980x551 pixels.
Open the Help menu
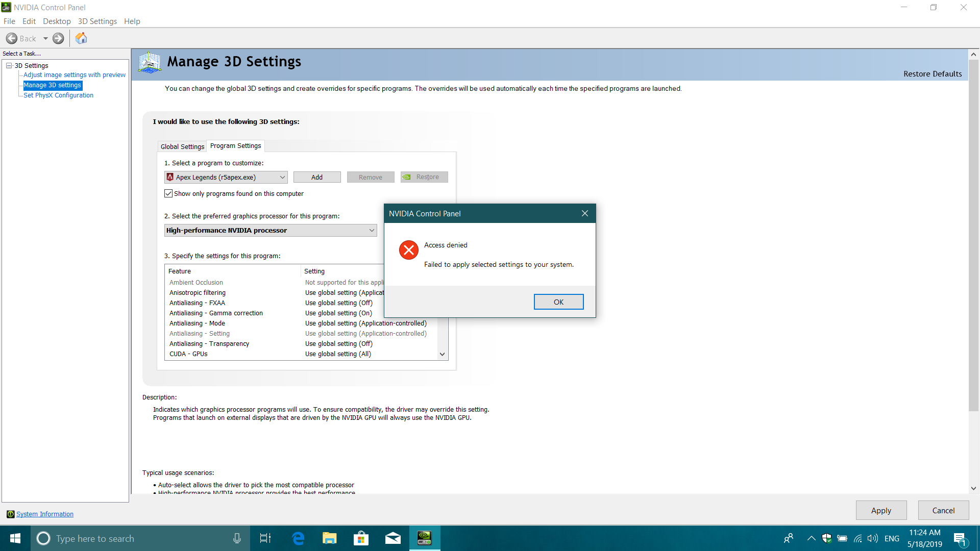132,21
